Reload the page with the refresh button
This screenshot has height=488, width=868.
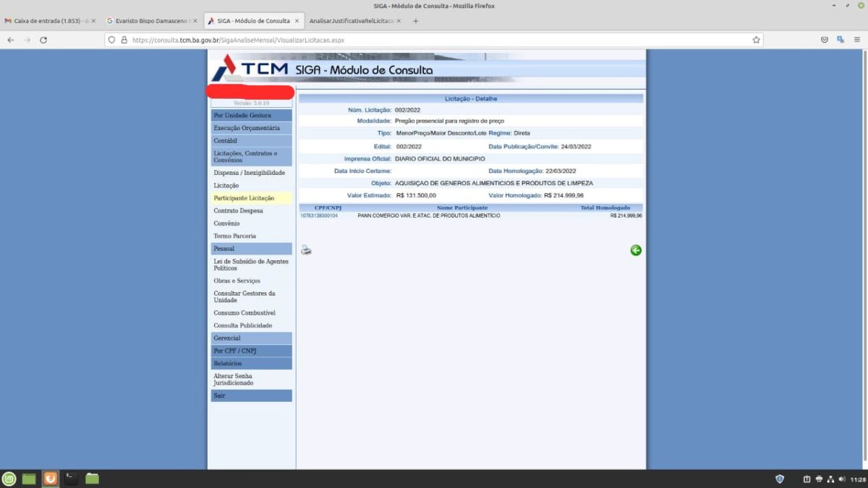(43, 40)
